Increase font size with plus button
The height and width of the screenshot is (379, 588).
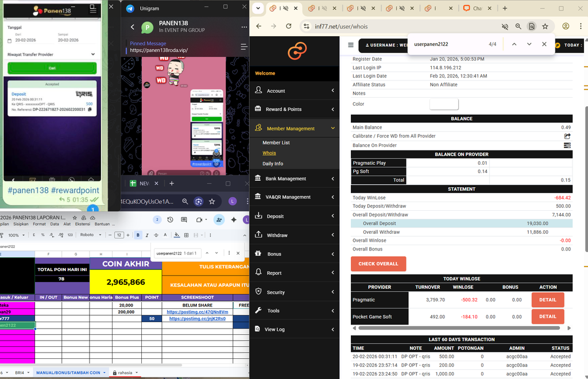point(128,235)
